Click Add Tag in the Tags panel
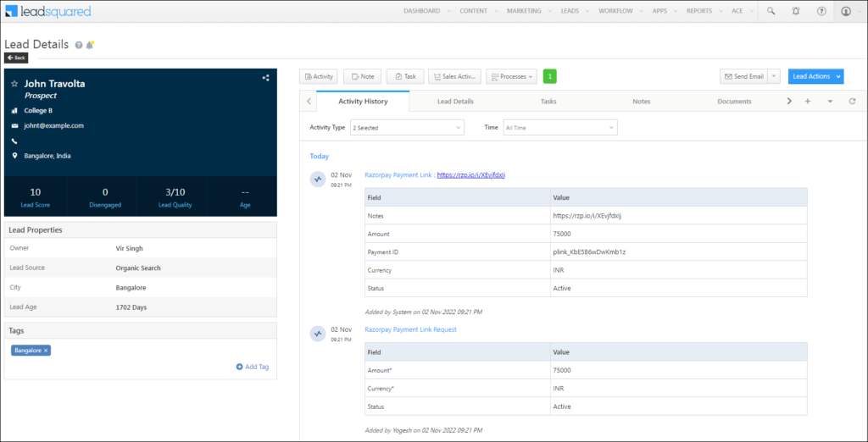 (x=253, y=367)
